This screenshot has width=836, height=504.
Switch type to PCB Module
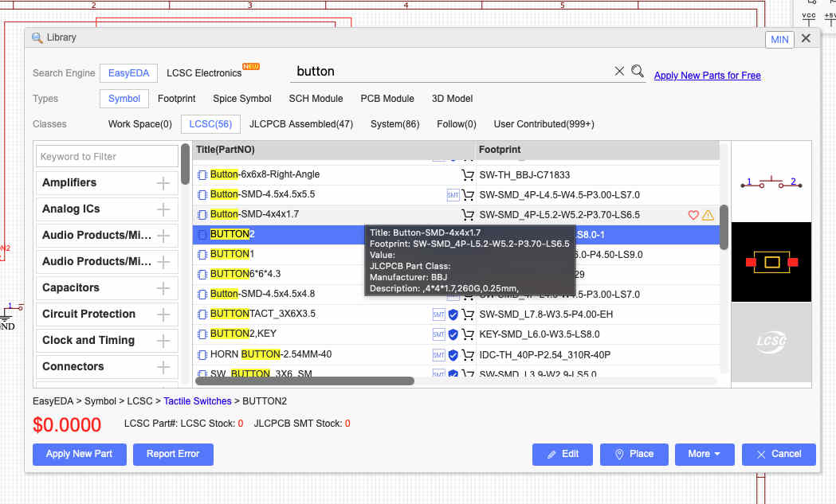click(x=387, y=99)
